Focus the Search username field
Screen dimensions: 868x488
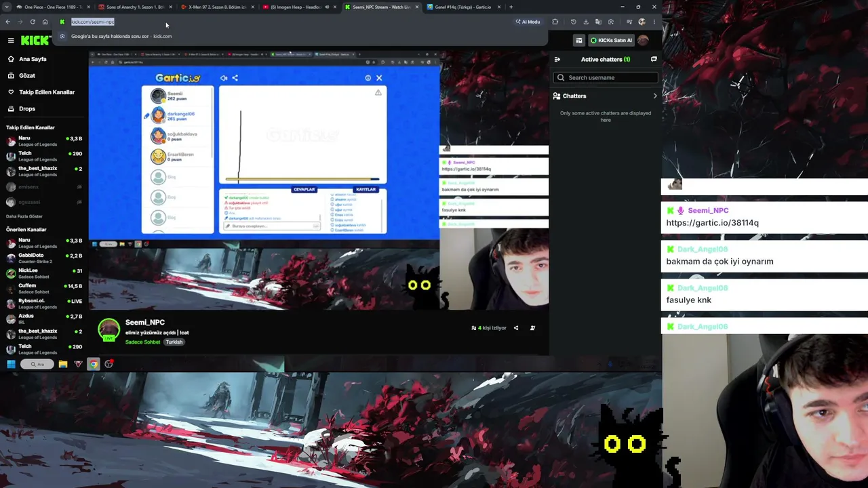pyautogui.click(x=606, y=77)
